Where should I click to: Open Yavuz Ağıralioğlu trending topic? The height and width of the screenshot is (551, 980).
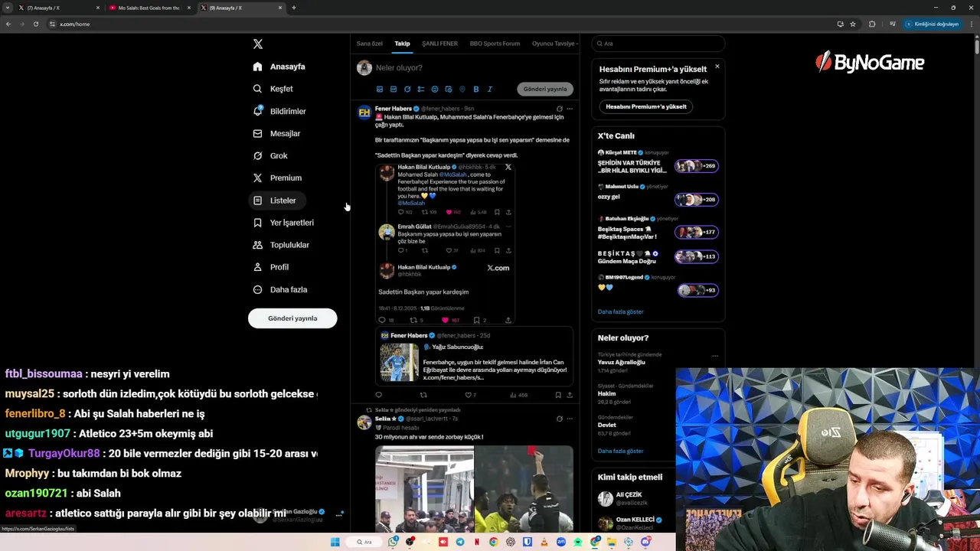pyautogui.click(x=621, y=363)
